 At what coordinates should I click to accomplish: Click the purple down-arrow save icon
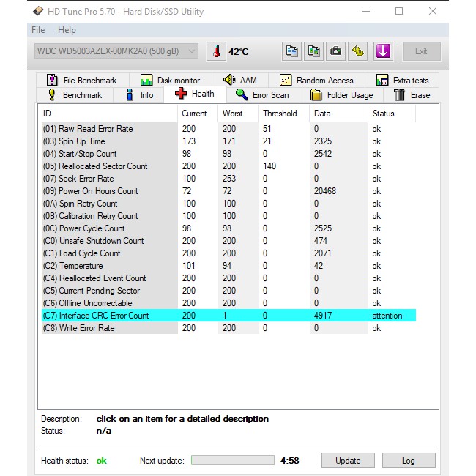383,51
